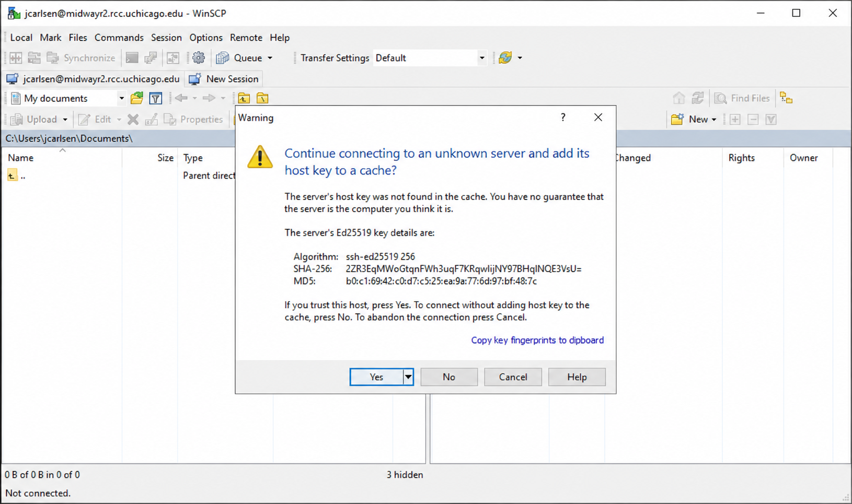Screen dimensions: 852x504
Task: Click Yes in the Warning dialog
Action: pos(376,377)
